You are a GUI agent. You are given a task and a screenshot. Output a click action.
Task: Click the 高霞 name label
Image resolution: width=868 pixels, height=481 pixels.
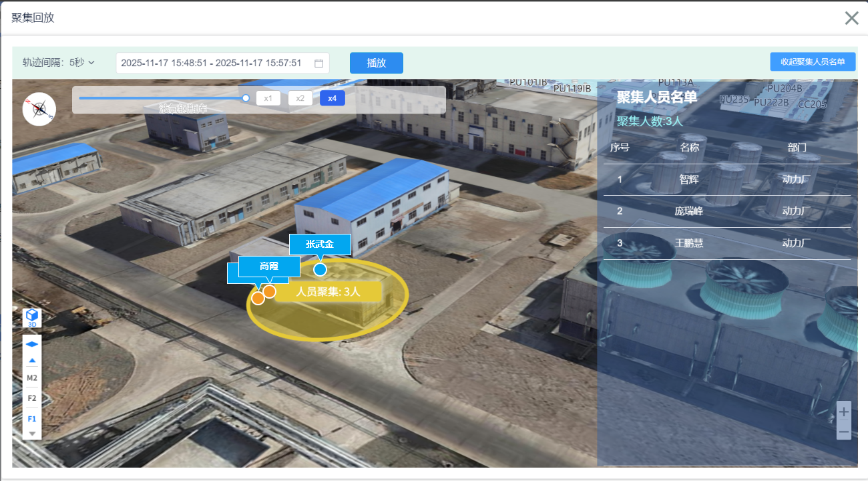269,266
